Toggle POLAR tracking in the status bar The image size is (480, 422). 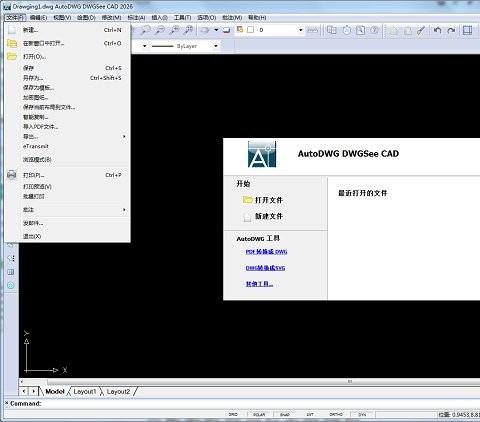coord(259,414)
